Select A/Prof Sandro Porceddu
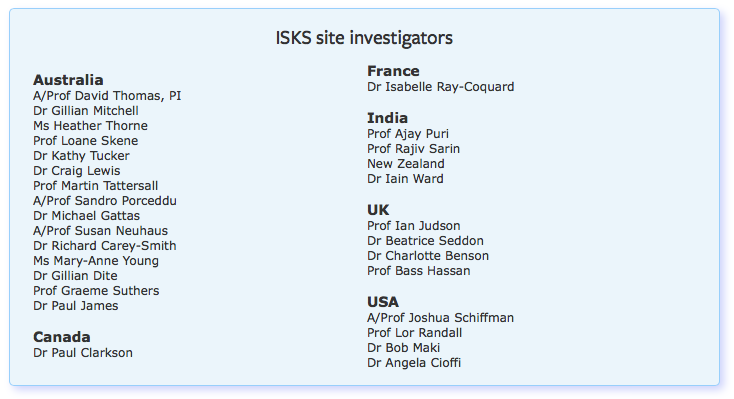Screen dimensions: 734x399 coord(105,201)
